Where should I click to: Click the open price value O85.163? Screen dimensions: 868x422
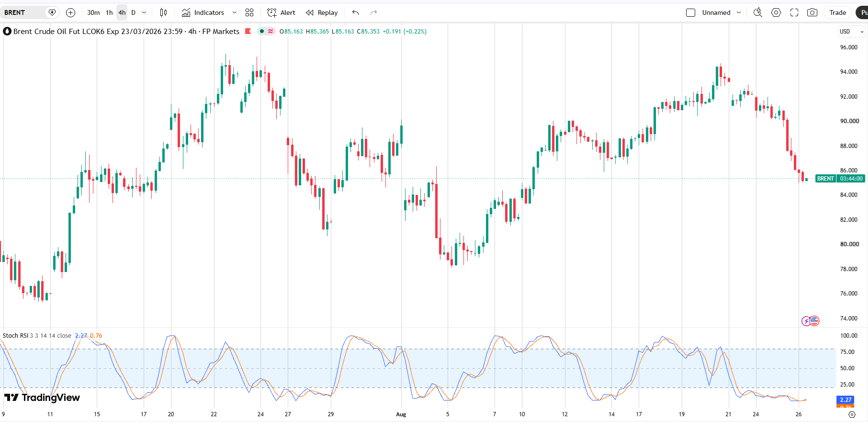click(x=291, y=32)
